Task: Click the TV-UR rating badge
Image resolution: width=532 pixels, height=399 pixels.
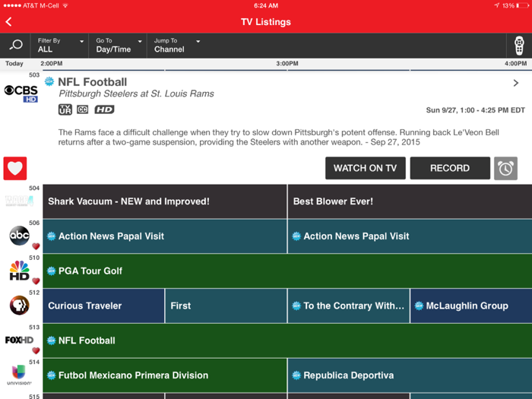Action: [x=65, y=109]
